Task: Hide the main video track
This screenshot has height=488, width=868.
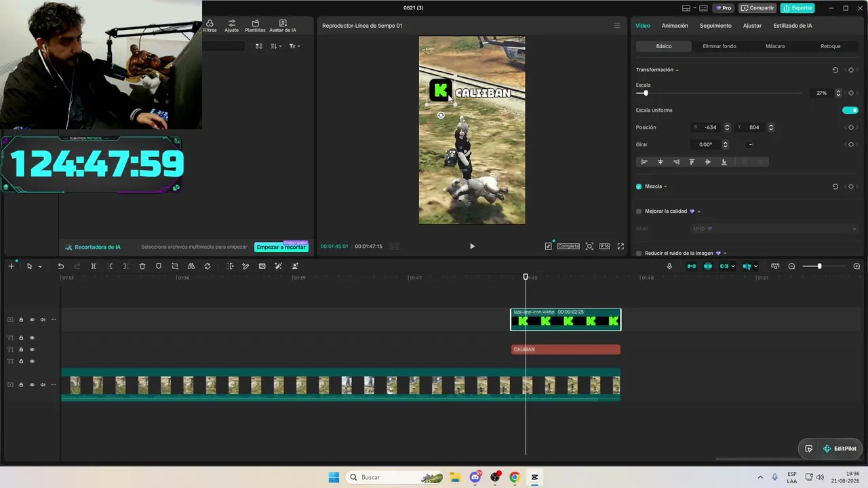Action: pyautogui.click(x=32, y=385)
